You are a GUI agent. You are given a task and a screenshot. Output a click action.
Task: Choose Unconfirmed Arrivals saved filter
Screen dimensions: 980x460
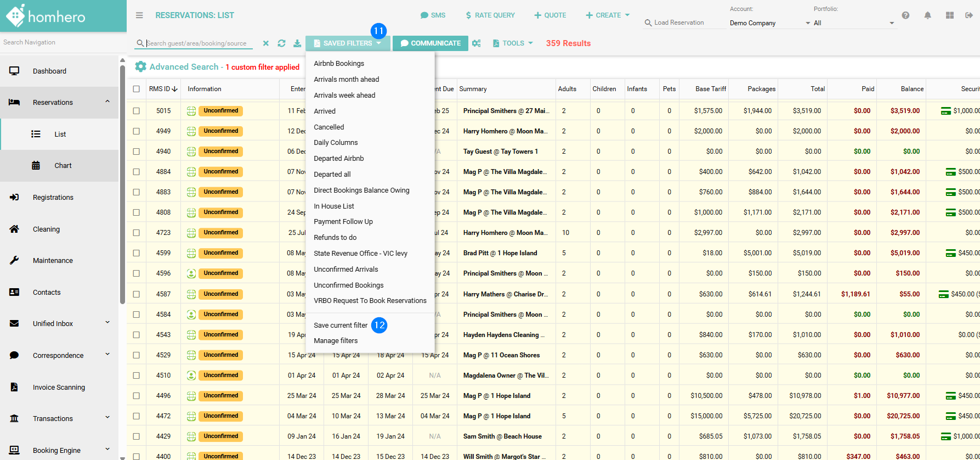[x=345, y=270]
